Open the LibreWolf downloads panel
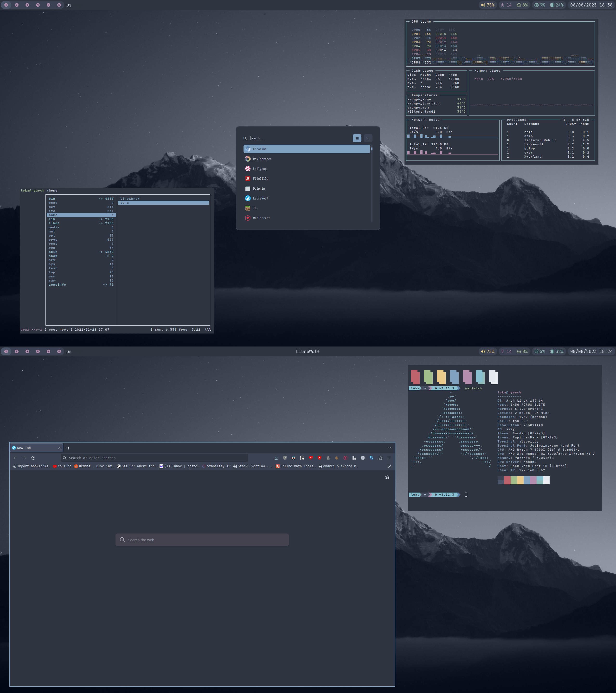The height and width of the screenshot is (693, 616). [x=276, y=458]
